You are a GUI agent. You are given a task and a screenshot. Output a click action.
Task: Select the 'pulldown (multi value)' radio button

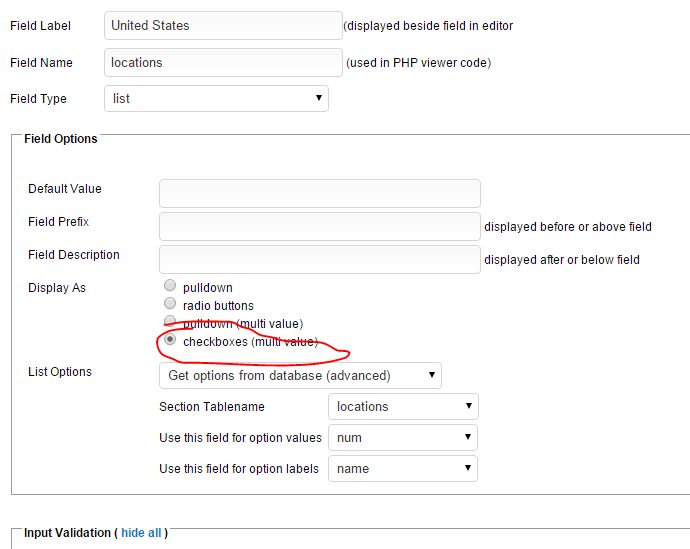tap(170, 322)
